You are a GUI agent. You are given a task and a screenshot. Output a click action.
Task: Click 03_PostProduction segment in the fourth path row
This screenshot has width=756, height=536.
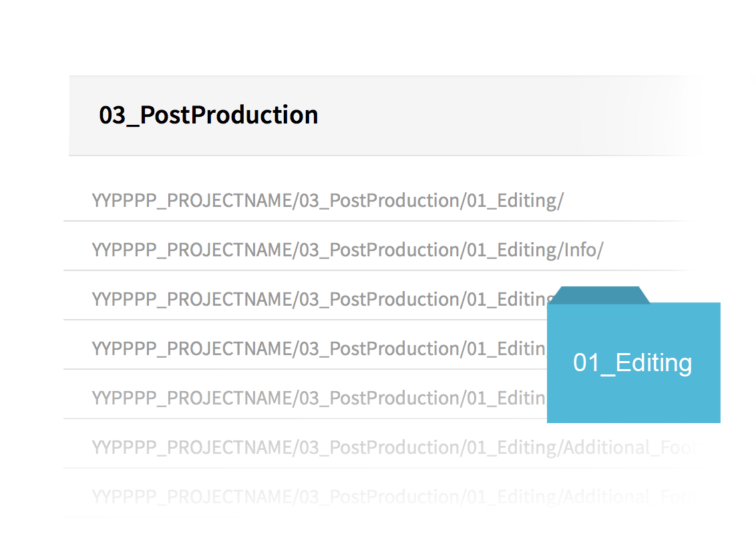coord(379,349)
